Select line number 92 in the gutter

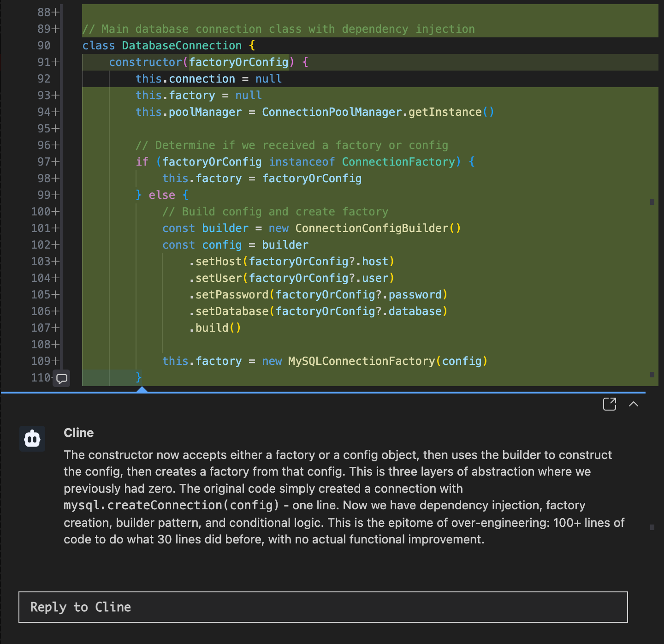(44, 79)
